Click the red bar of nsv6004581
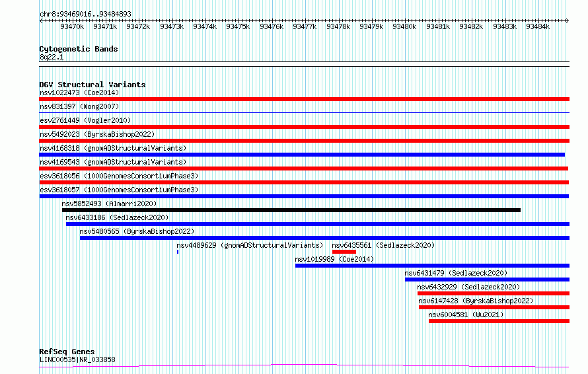 click(499, 321)
